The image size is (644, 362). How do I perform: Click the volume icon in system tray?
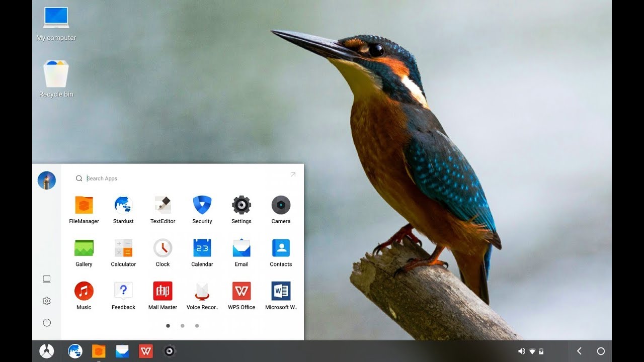click(x=522, y=351)
